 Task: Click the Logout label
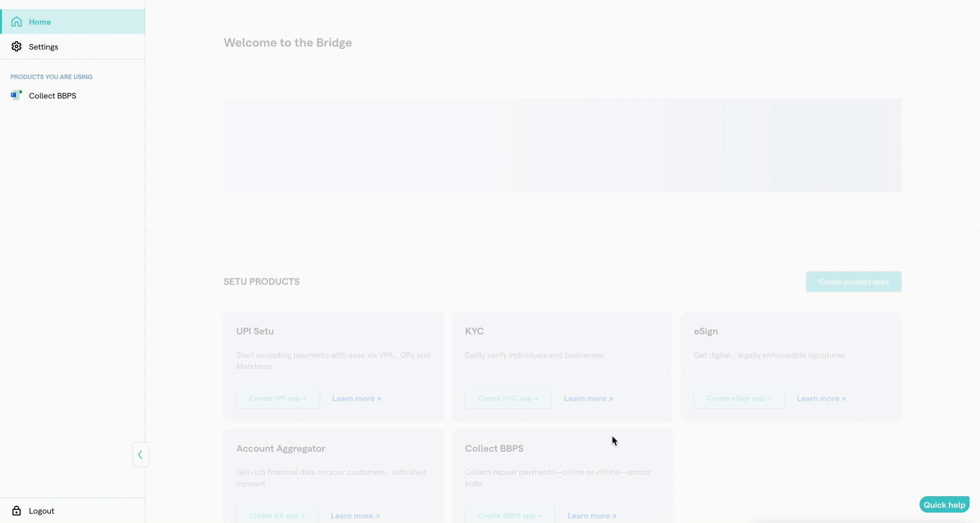(41, 511)
